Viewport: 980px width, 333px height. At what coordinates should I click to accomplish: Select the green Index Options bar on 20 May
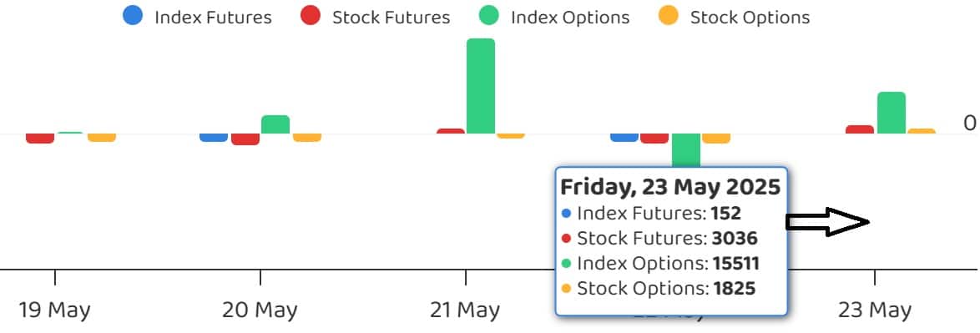tap(275, 124)
